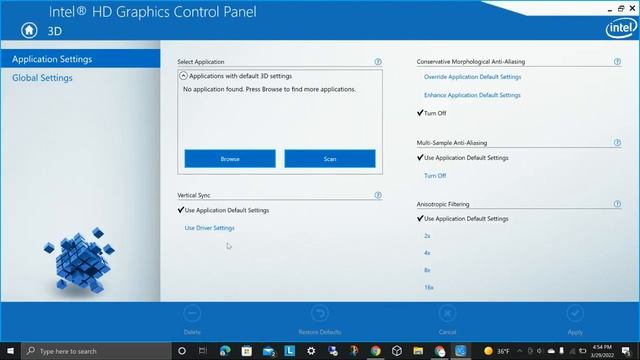Open Settings gear on the taskbar
Screen dimensions: 640x360
(311, 351)
